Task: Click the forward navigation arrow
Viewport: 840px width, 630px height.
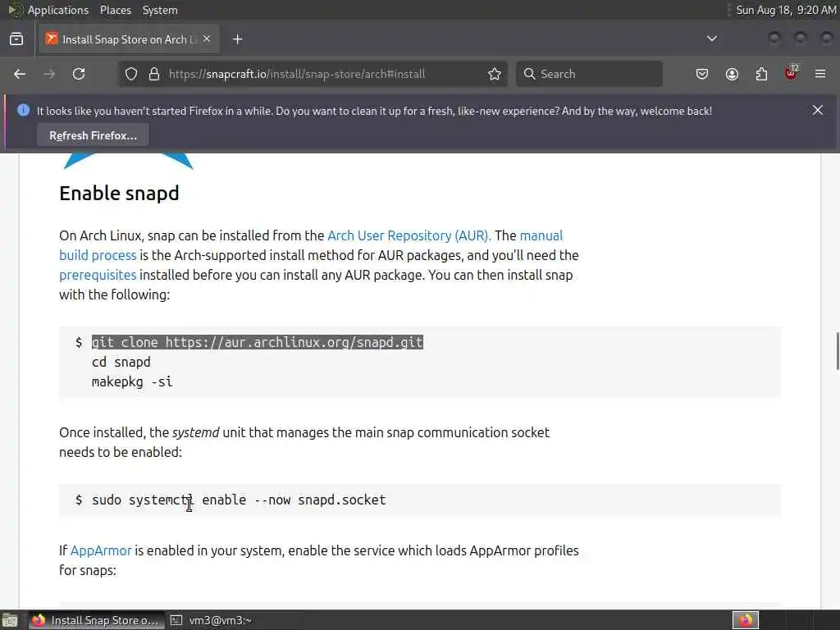Action: tap(49, 74)
